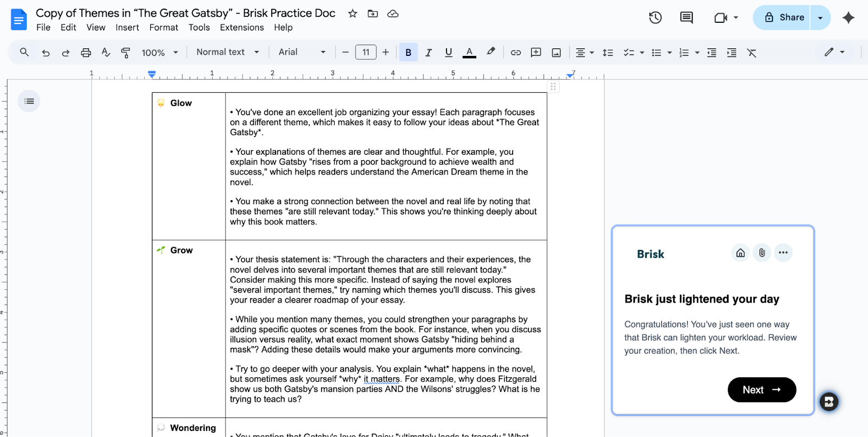
Task: Start a video meeting call
Action: [x=720, y=18]
